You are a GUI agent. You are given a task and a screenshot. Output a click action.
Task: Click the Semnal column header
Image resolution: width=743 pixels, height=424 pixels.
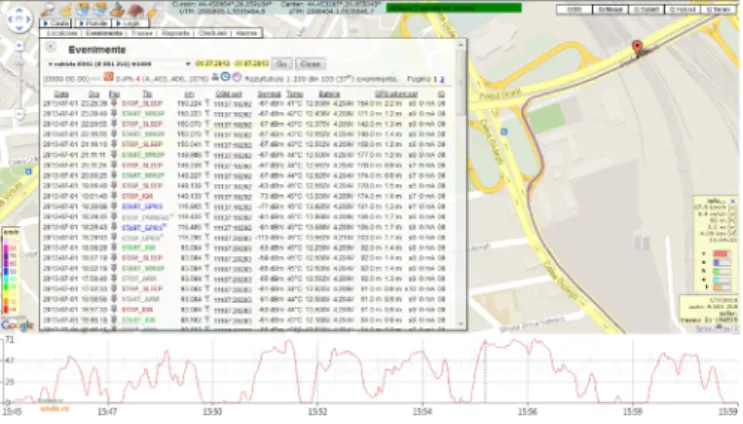[x=269, y=94]
